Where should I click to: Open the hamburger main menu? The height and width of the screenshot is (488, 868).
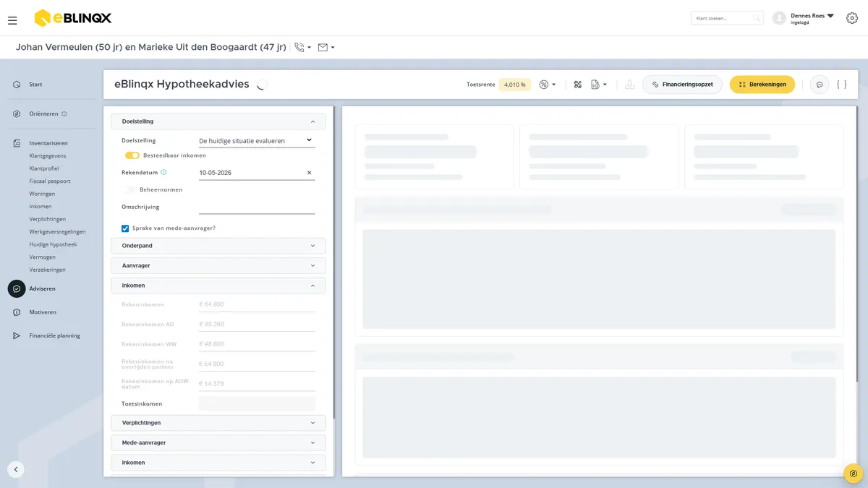[12, 20]
